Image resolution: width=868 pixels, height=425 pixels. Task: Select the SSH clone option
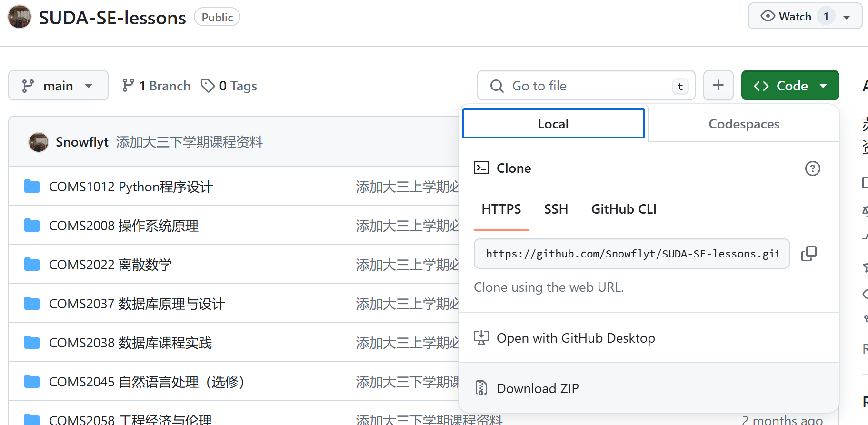556,209
